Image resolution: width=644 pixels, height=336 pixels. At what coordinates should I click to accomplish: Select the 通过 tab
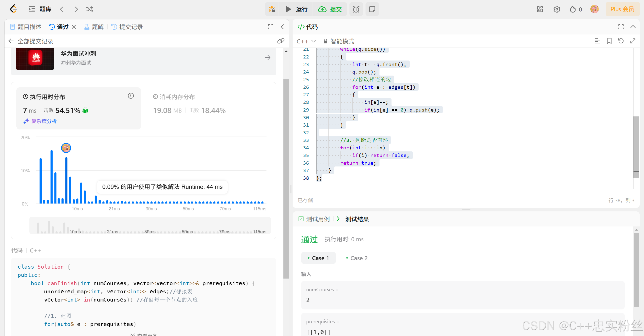coord(59,27)
